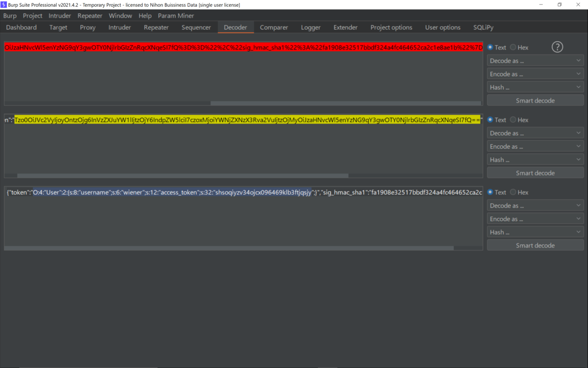Switch to the Extender tab
This screenshot has width=588, height=368.
tap(345, 27)
